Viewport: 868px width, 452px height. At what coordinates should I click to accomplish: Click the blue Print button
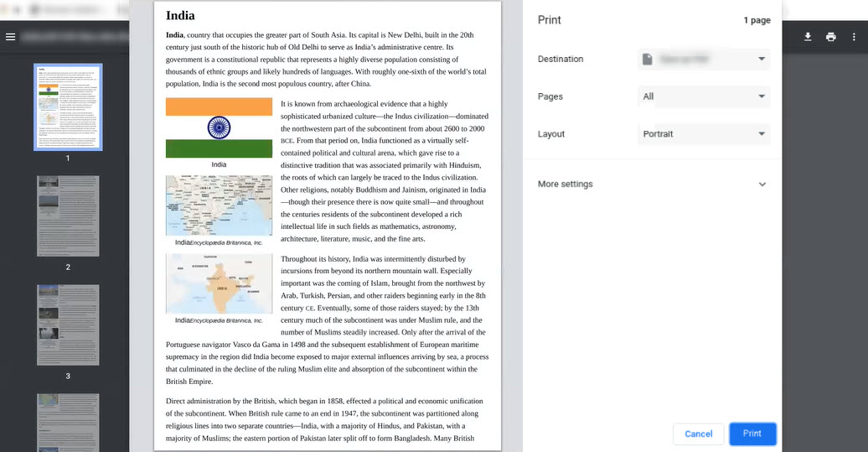coord(752,434)
